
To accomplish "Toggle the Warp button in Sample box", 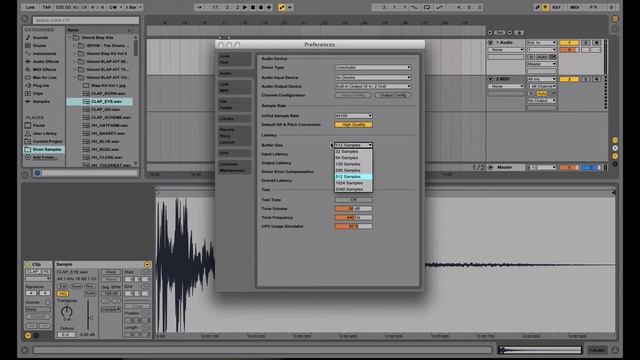I will click(111, 272).
